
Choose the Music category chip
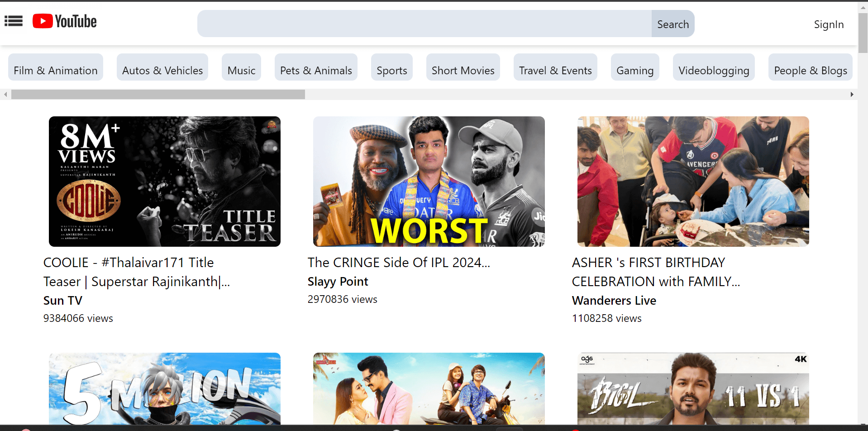(x=241, y=67)
